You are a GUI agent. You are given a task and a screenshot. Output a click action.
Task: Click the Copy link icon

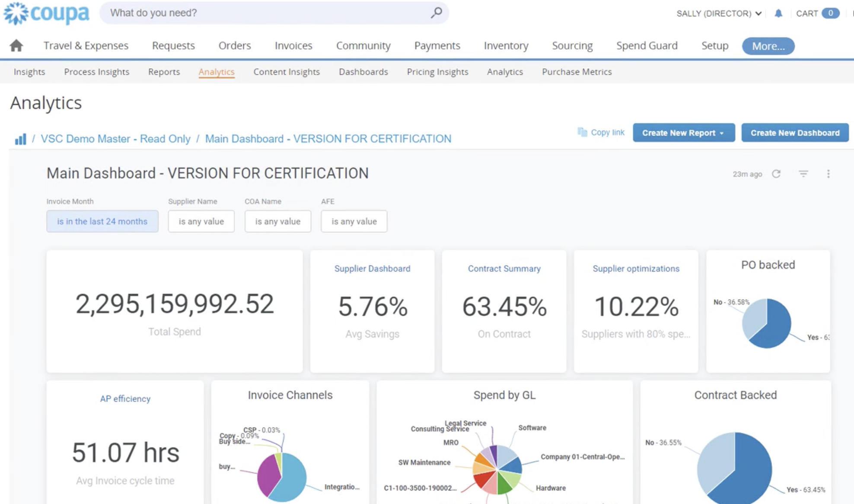pos(582,132)
